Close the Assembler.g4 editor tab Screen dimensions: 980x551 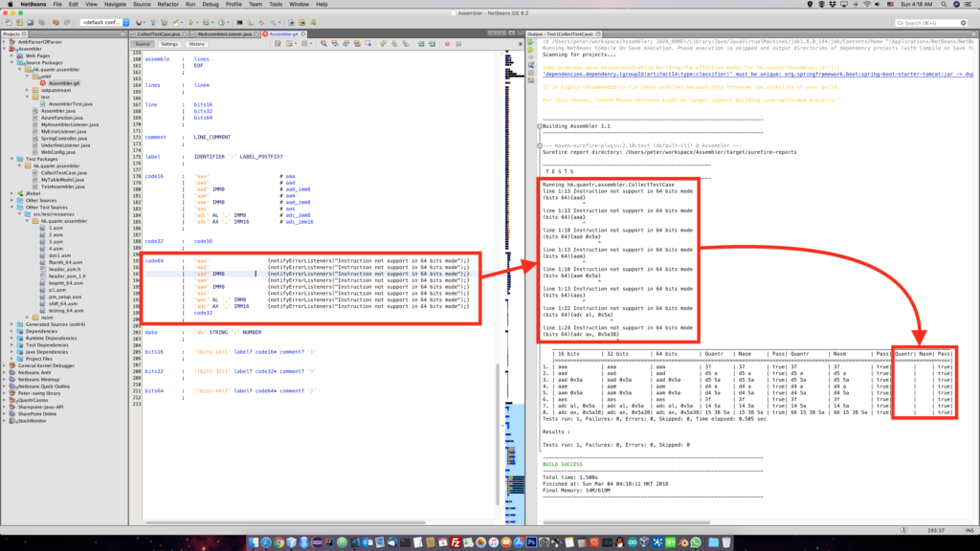(x=303, y=33)
